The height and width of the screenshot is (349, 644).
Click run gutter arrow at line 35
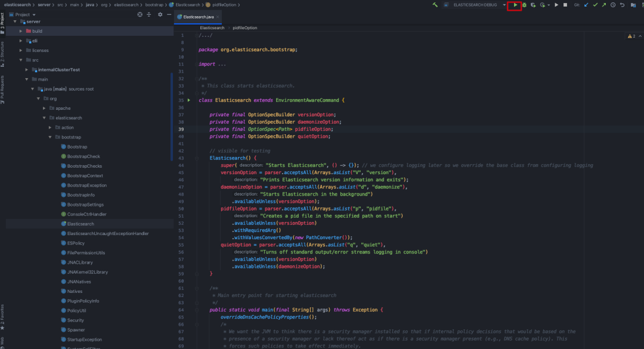[189, 100]
